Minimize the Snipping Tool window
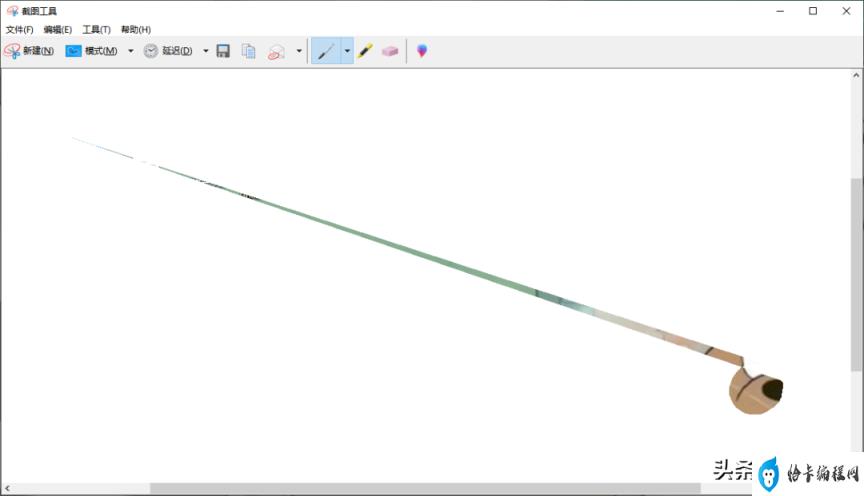Screen dimensions: 864x496 [x=780, y=11]
